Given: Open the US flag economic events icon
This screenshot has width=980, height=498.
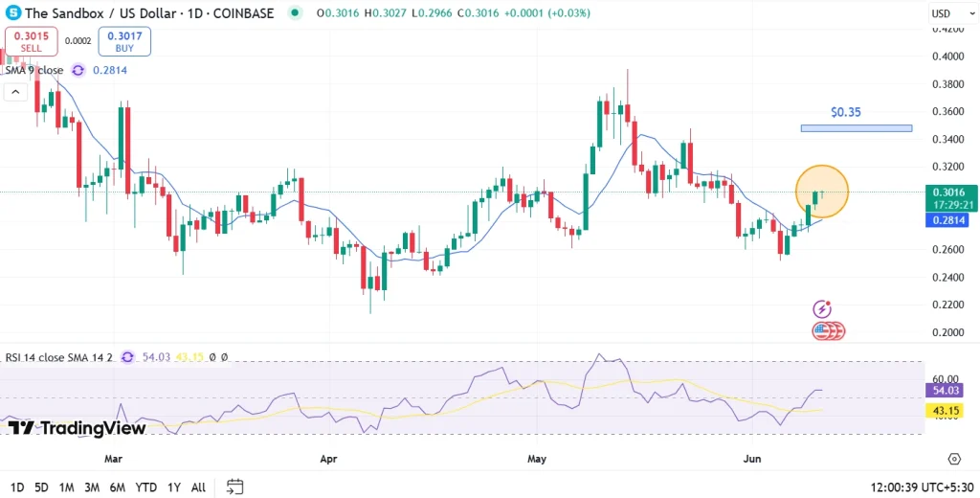Looking at the screenshot, I should (823, 331).
